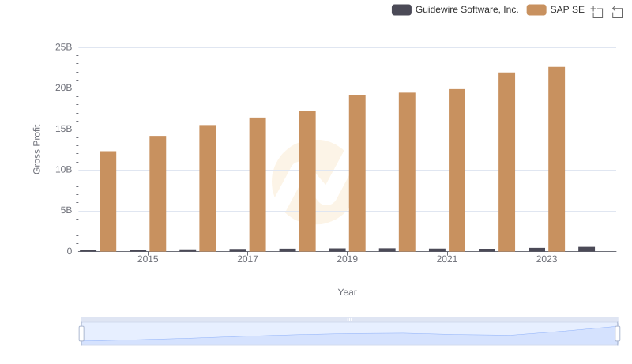Viewport: 632px width, 364px height.
Task: Select right handle of data zoom slider
Action: [x=618, y=334]
